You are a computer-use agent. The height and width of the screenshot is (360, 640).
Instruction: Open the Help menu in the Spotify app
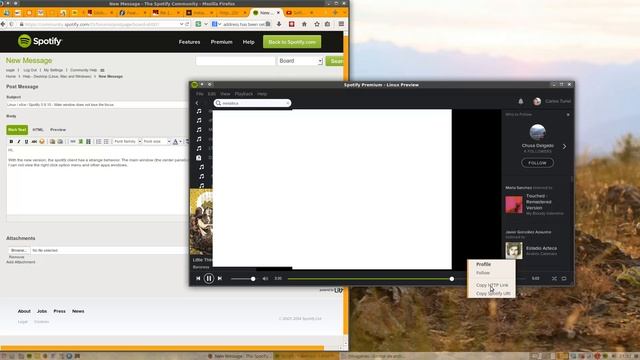262,94
